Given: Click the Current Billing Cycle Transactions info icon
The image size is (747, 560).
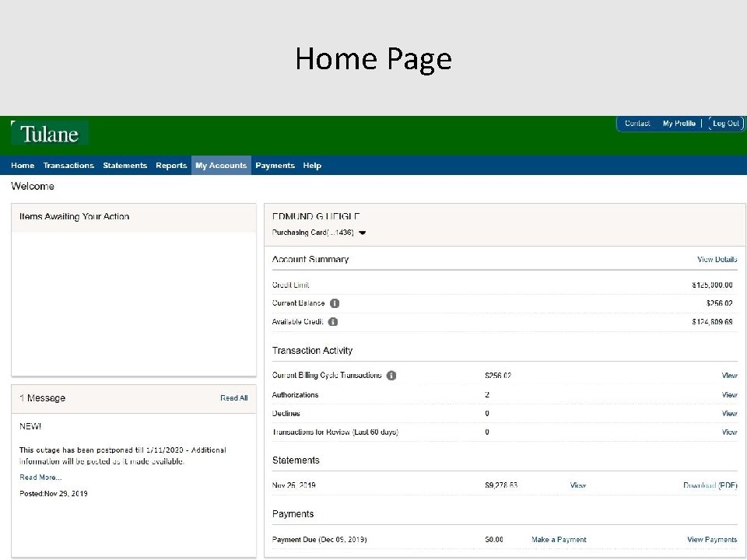Looking at the screenshot, I should [391, 375].
